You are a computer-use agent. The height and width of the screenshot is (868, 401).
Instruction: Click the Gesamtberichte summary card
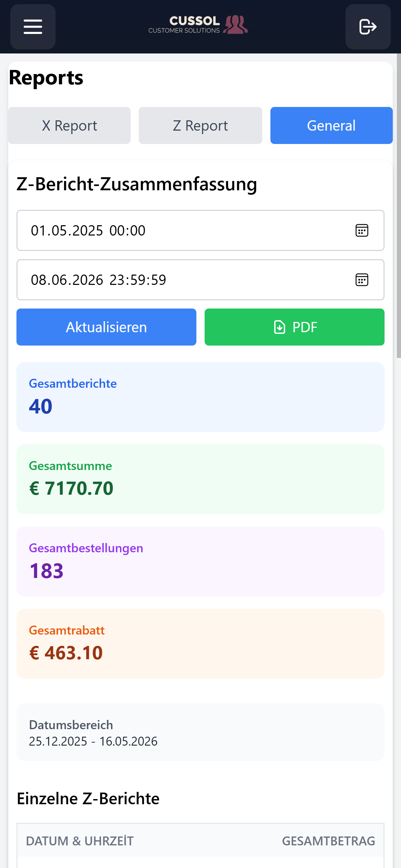(x=200, y=397)
